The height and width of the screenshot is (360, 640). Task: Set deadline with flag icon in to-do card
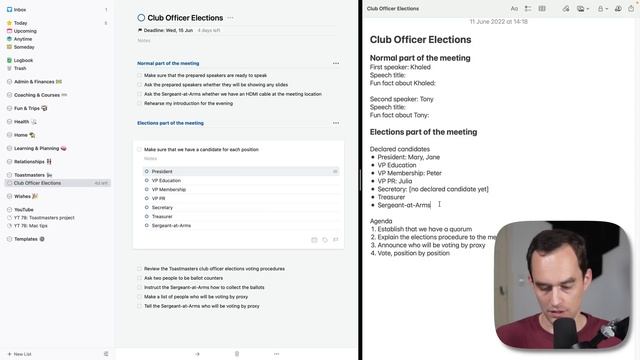(336, 240)
